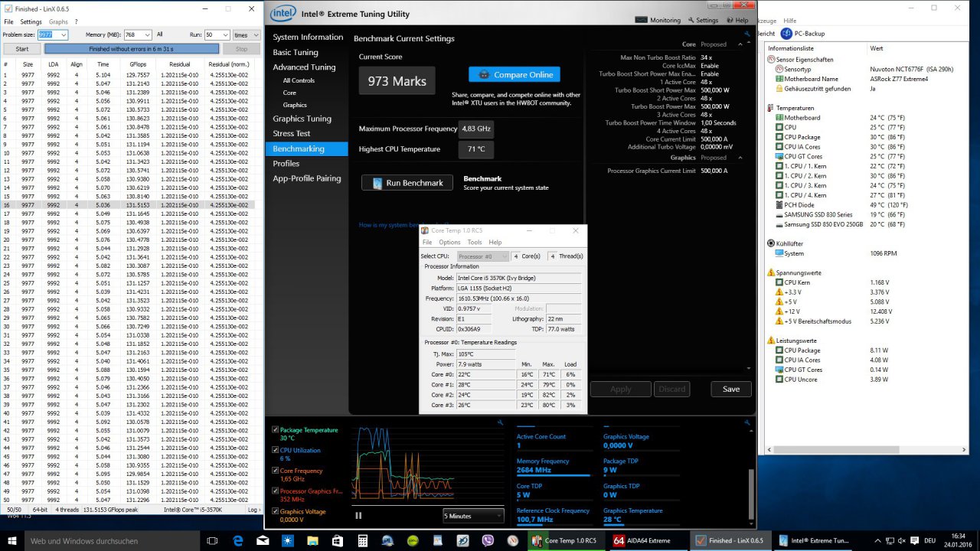Open LinX times unit dropdown

tap(246, 34)
